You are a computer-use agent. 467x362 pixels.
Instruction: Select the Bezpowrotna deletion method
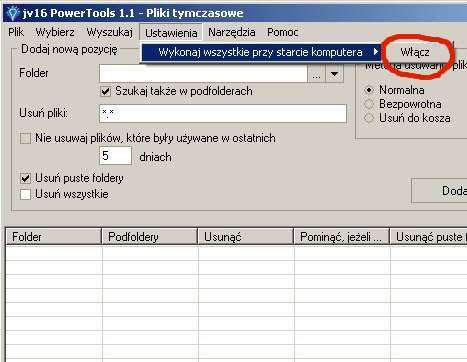click(x=369, y=104)
